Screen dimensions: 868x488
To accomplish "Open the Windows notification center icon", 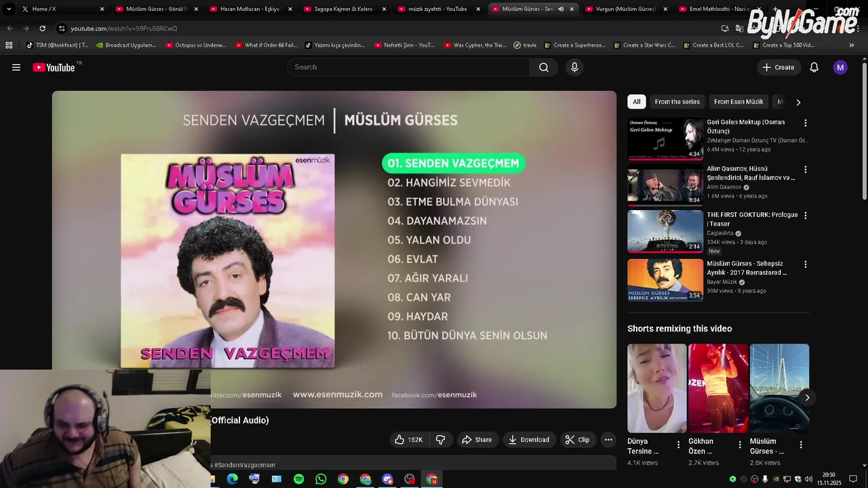I will pos(853,479).
